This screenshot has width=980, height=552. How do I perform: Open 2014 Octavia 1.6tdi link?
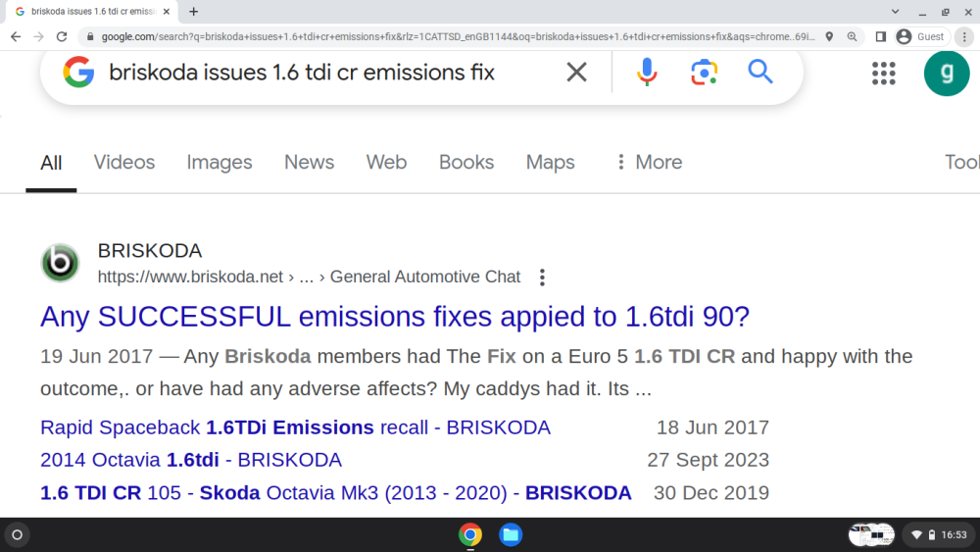pyautogui.click(x=191, y=460)
